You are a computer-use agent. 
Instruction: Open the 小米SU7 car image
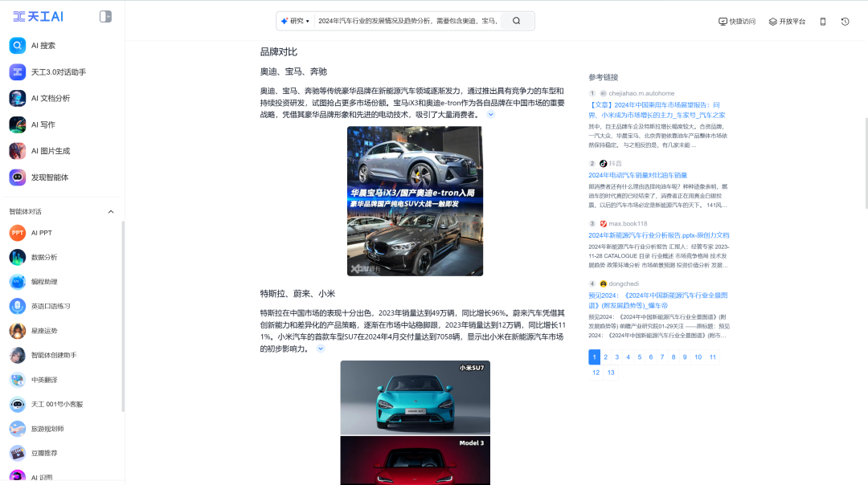pyautogui.click(x=416, y=397)
